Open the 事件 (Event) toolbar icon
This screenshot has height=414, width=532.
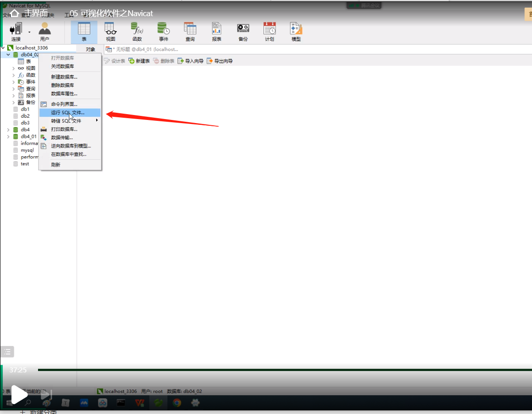pyautogui.click(x=163, y=32)
